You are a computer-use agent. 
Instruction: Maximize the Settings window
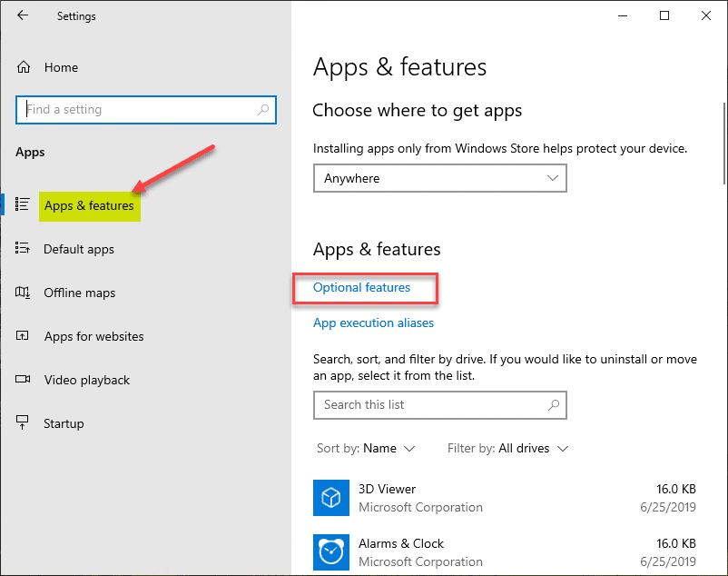[664, 15]
